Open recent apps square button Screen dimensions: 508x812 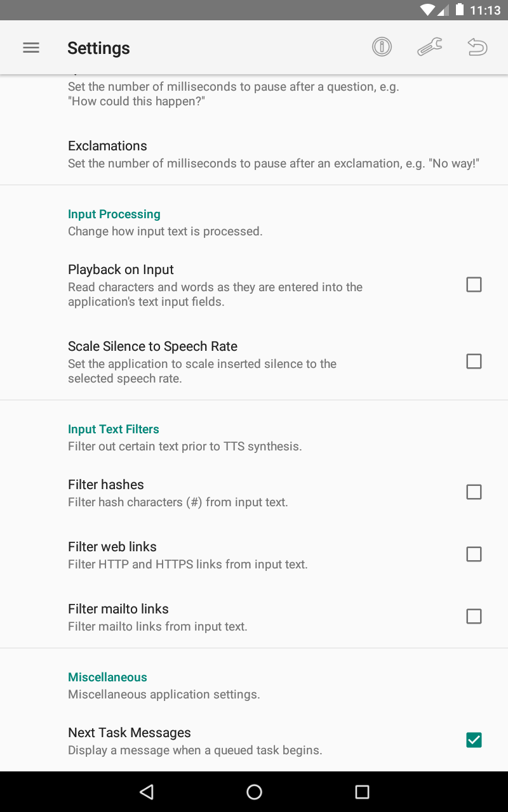point(362,791)
